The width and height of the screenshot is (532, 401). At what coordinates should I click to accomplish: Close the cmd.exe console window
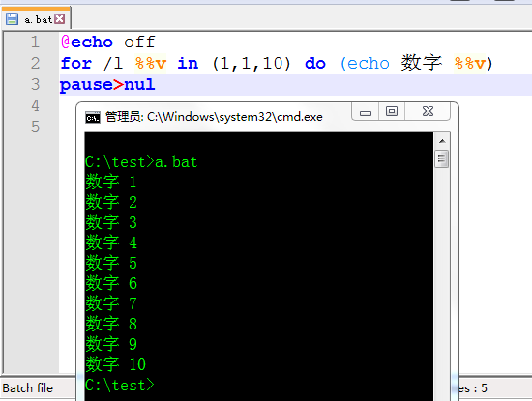(x=428, y=111)
